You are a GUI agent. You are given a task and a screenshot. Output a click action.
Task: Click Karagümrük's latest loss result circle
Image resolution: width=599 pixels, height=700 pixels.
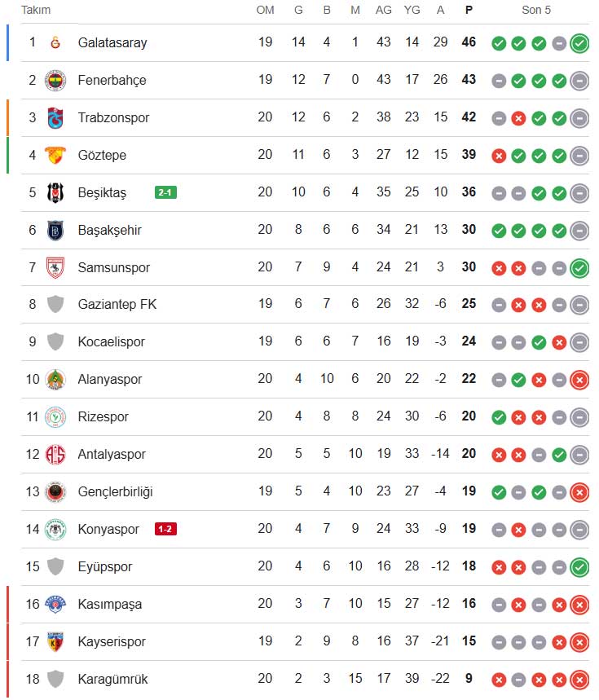(x=579, y=679)
